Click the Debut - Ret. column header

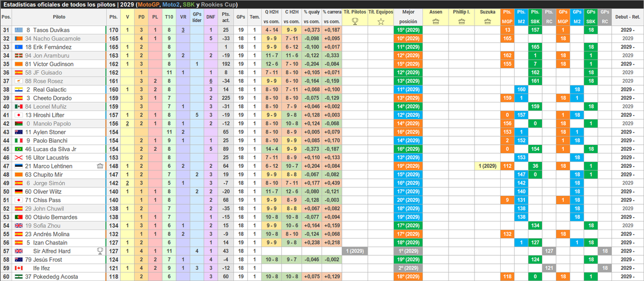626,17
